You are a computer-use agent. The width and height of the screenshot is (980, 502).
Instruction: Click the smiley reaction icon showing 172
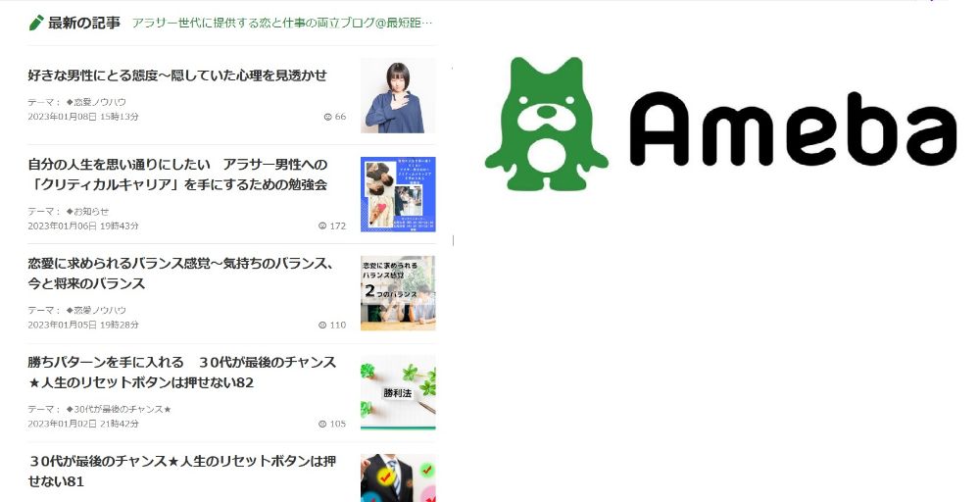pyautogui.click(x=322, y=226)
